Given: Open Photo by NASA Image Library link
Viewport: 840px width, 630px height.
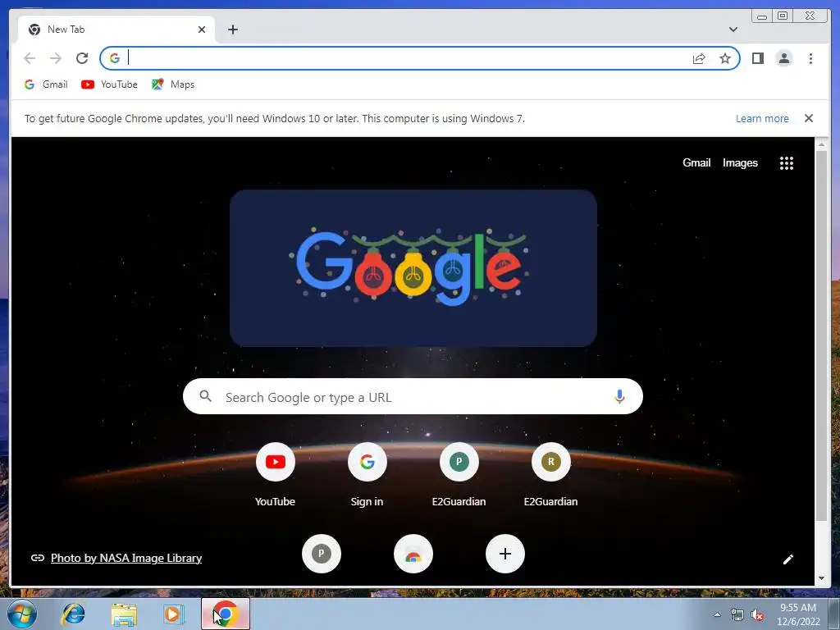Looking at the screenshot, I should pyautogui.click(x=126, y=558).
